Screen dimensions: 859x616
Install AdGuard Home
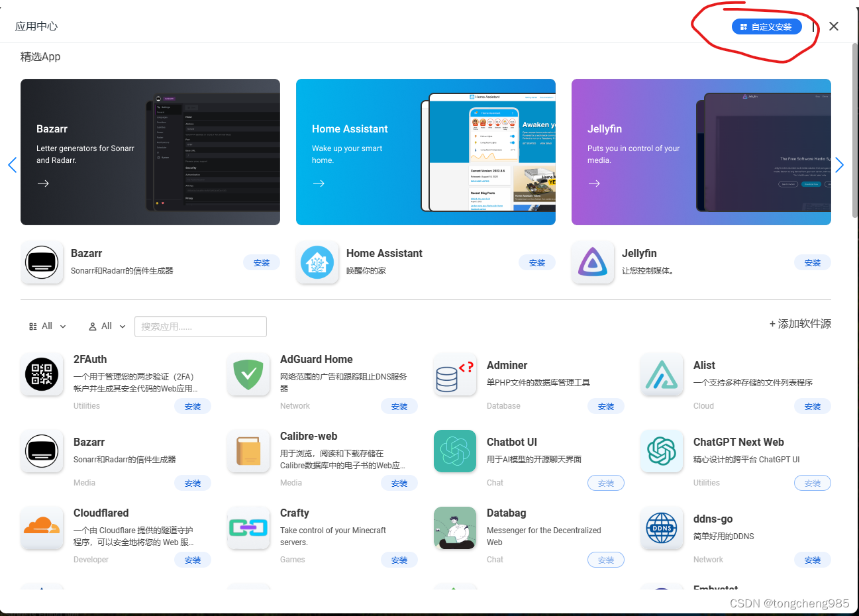[x=399, y=407]
